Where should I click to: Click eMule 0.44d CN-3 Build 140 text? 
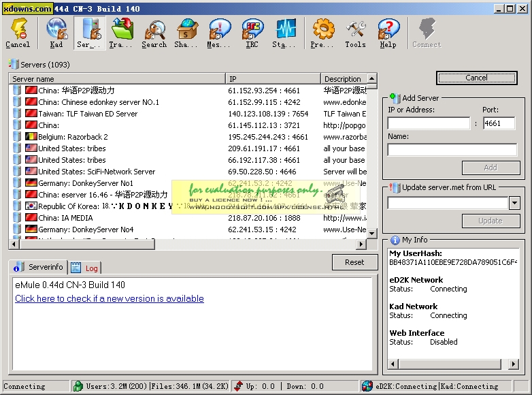(70, 285)
